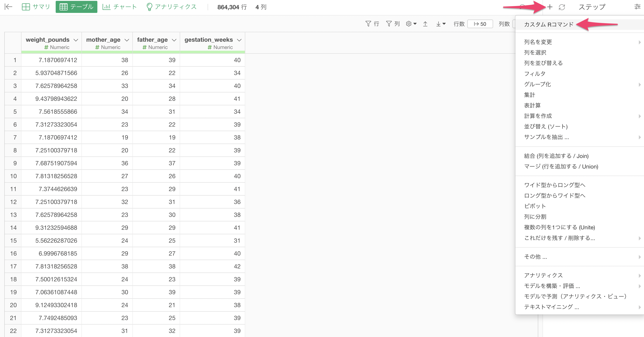The image size is (644, 337).
Task: Open the アナリティクス analytics tab
Action: tap(172, 7)
